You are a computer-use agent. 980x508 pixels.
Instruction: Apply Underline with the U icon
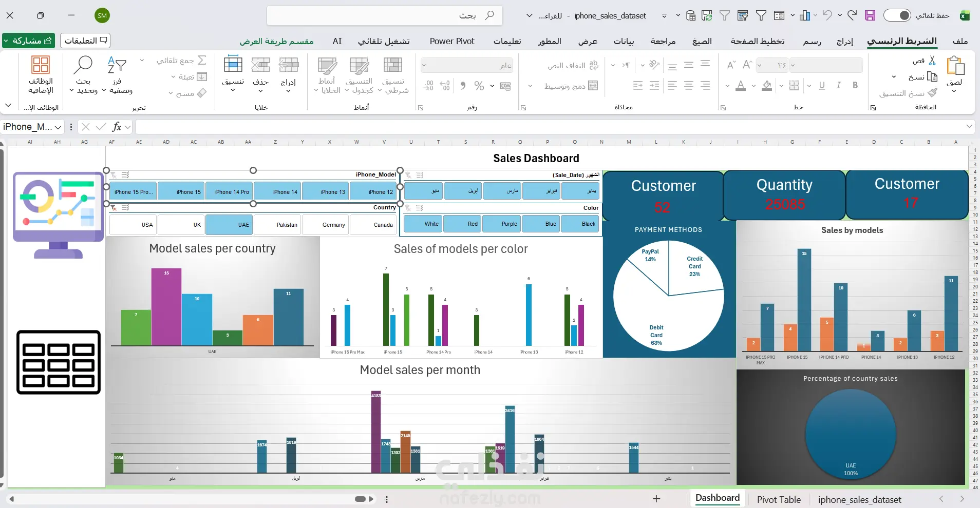click(822, 86)
